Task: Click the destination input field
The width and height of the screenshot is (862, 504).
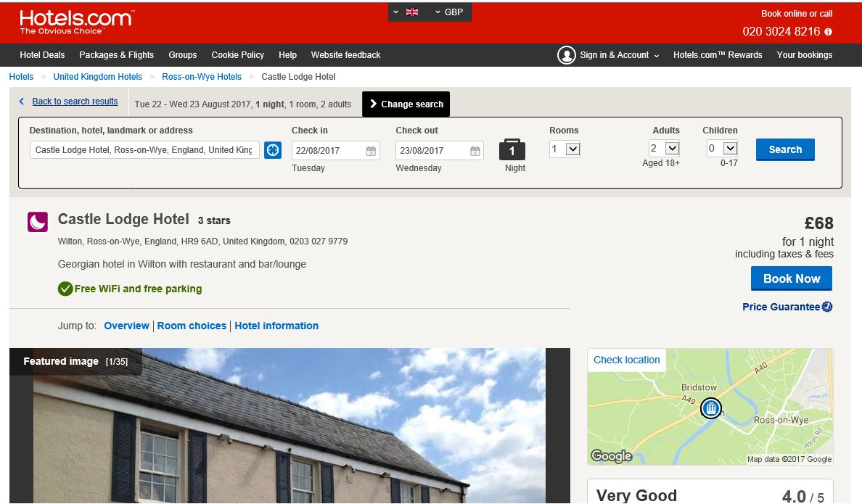Action: 144,150
